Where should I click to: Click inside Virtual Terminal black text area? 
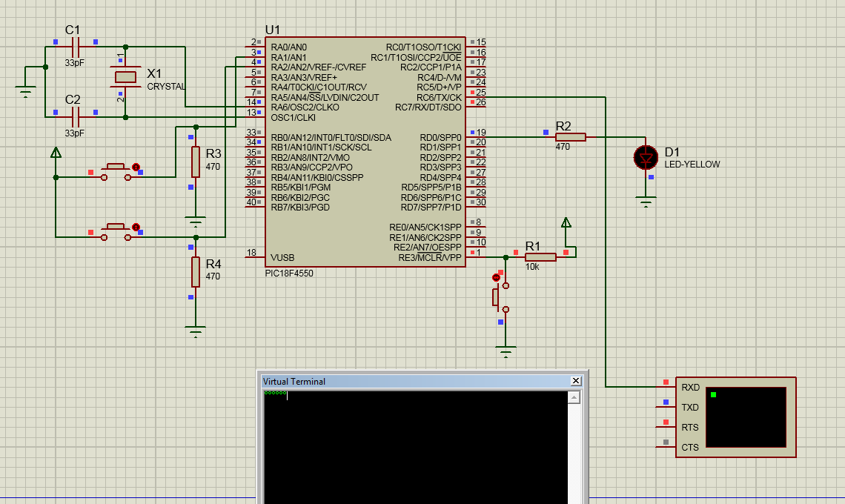point(415,448)
